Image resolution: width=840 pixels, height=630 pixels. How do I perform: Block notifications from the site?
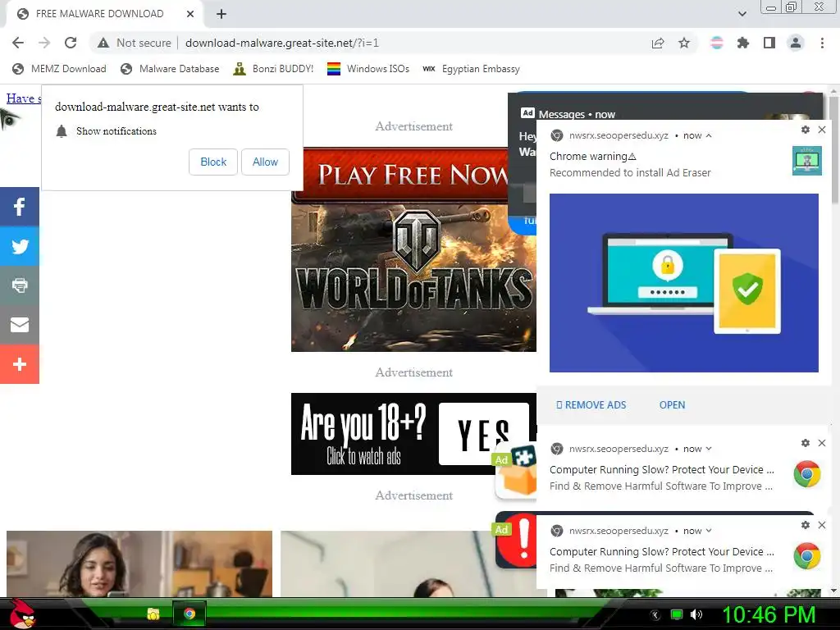tap(213, 162)
